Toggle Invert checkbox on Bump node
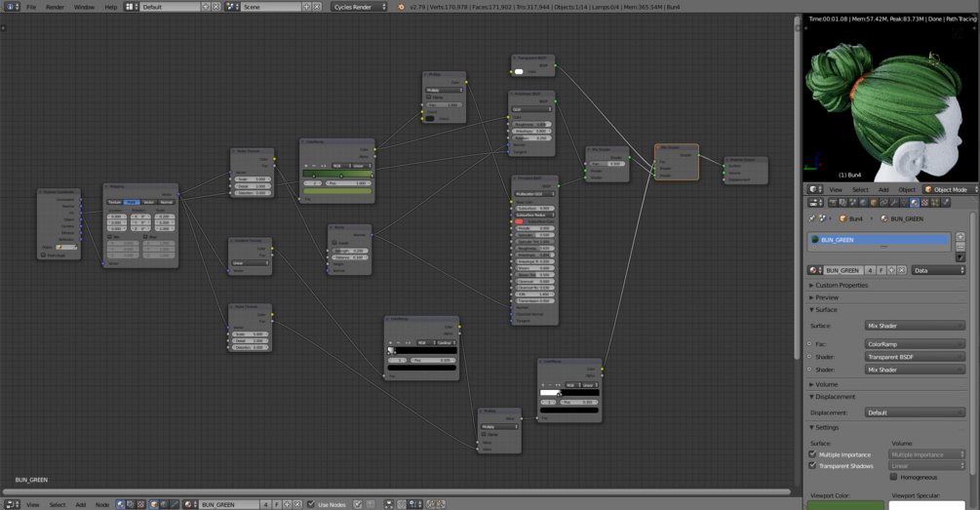Viewport: 980px width, 510px height. pos(334,243)
